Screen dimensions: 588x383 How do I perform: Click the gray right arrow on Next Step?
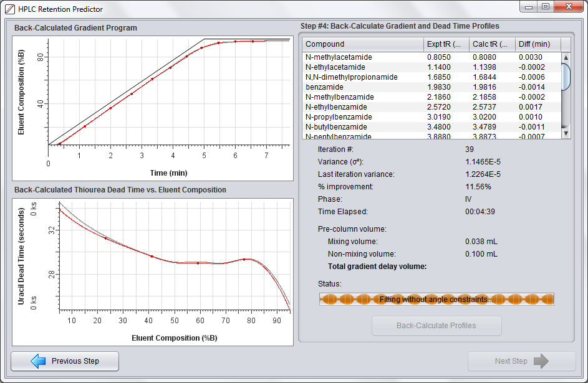click(541, 361)
